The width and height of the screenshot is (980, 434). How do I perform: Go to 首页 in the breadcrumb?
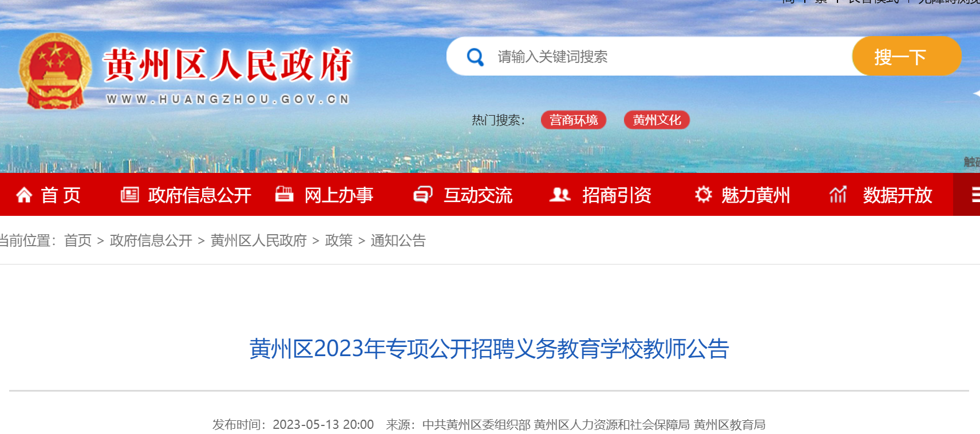coord(78,240)
